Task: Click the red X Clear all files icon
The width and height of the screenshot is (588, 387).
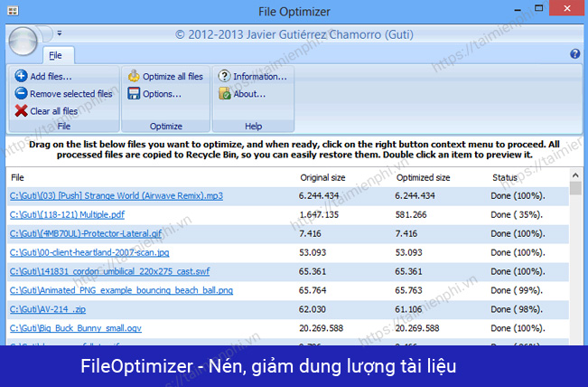Action: pos(21,110)
